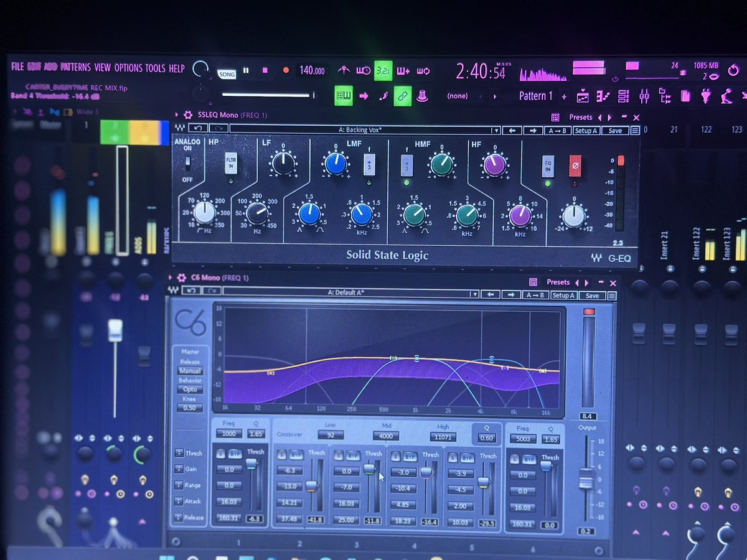Toggle the EQ IN button
The image size is (747, 560).
(548, 167)
